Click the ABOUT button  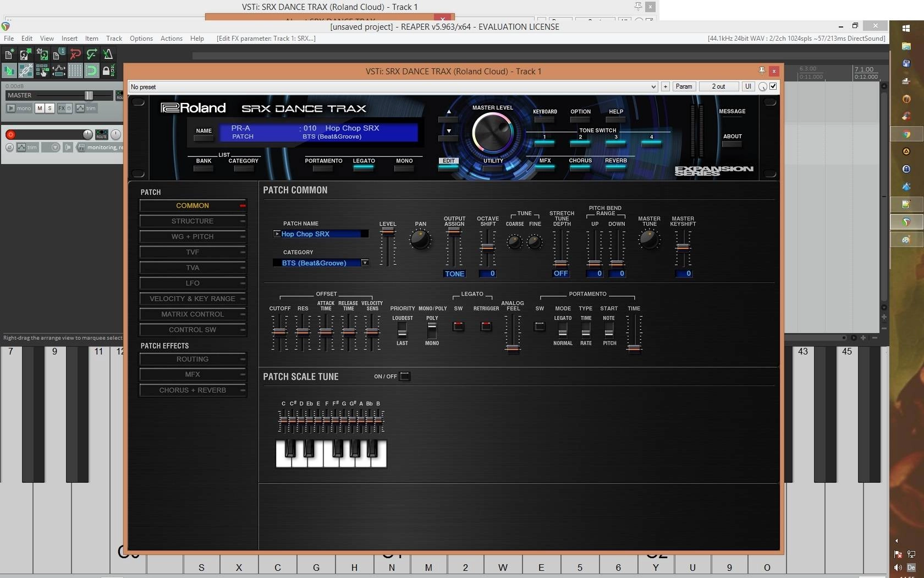732,144
